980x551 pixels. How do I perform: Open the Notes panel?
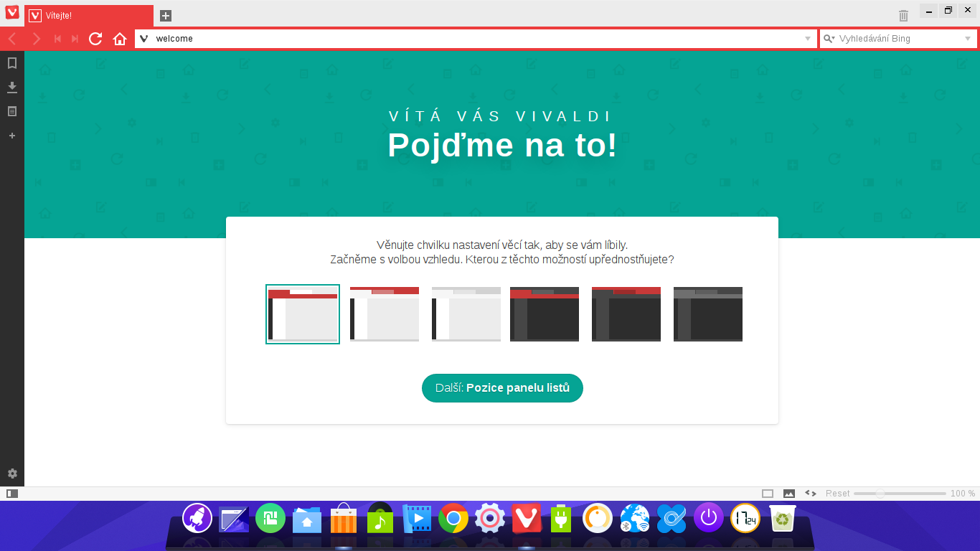[12, 111]
